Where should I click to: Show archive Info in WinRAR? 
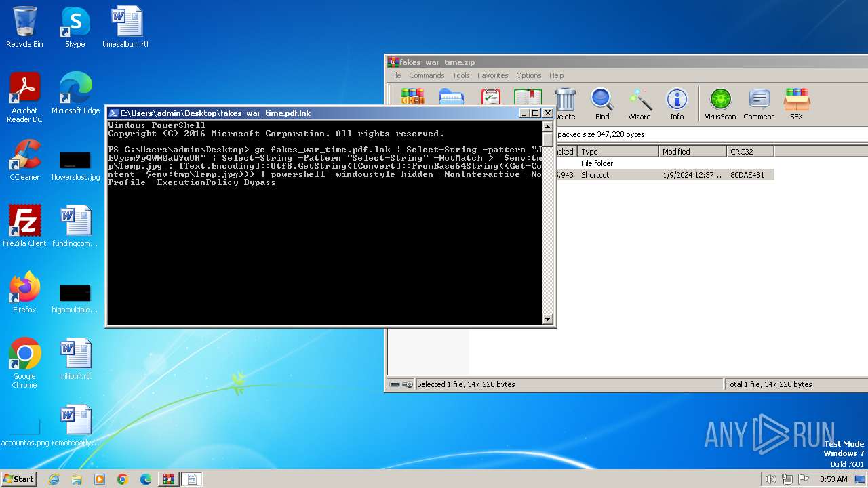[x=677, y=104]
